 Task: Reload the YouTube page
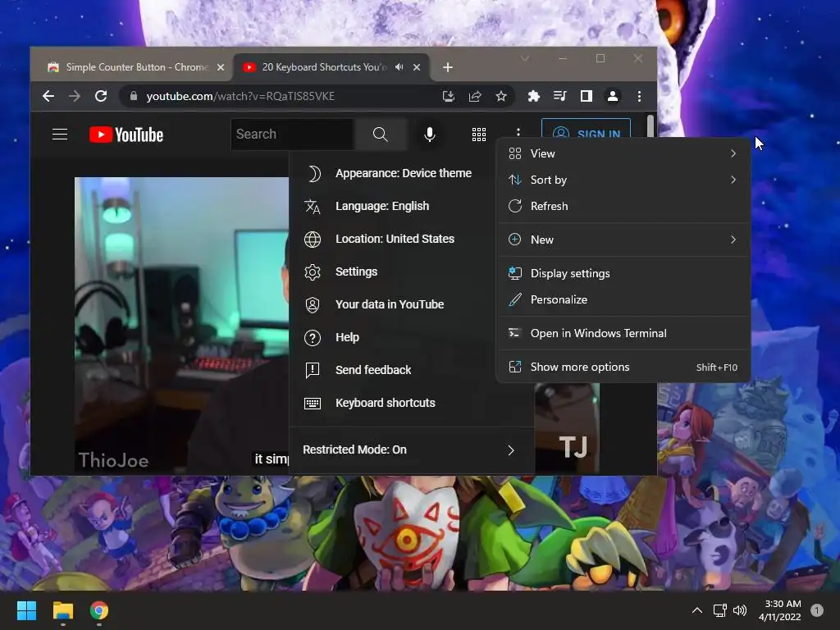click(101, 97)
